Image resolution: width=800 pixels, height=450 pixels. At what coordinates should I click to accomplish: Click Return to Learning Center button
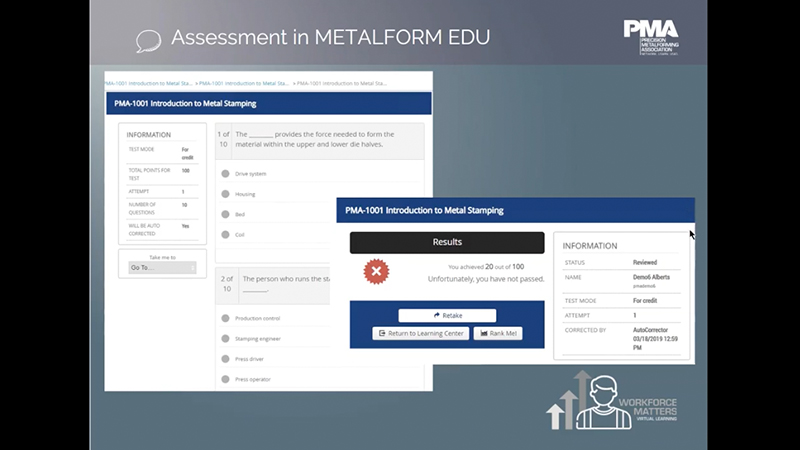click(x=420, y=333)
